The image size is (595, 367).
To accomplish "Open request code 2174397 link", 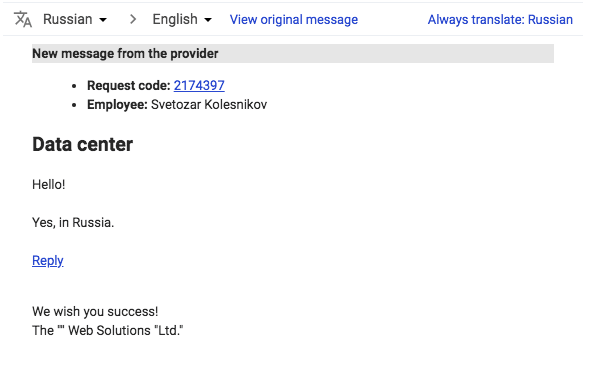I will point(199,85).
